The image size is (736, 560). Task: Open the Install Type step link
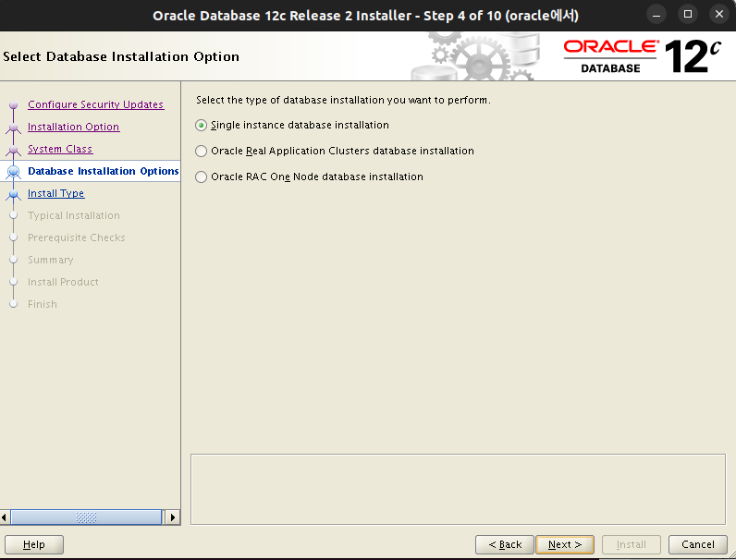55,193
